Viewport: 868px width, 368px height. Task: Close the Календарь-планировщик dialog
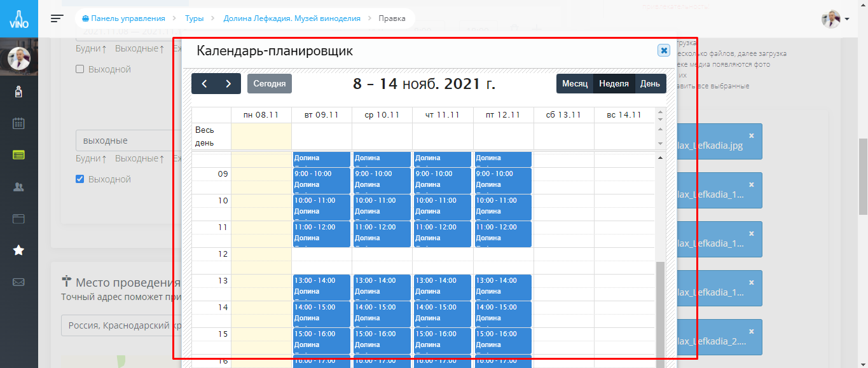664,50
